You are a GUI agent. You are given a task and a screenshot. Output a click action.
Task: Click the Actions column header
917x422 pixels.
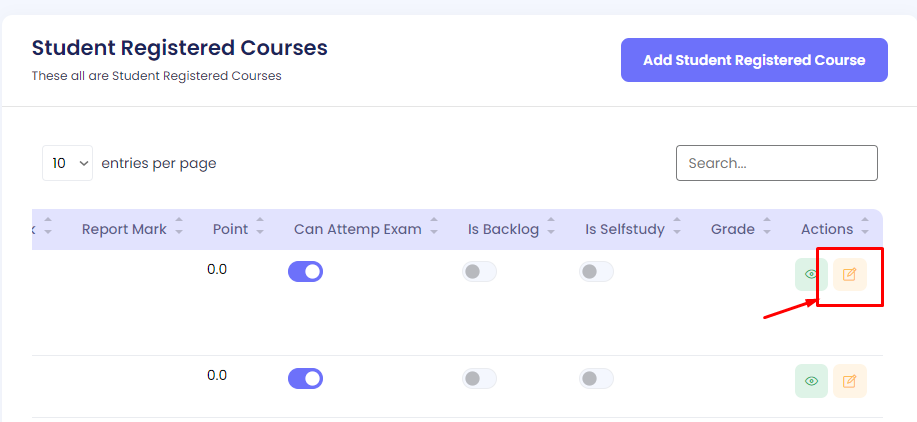tap(827, 229)
